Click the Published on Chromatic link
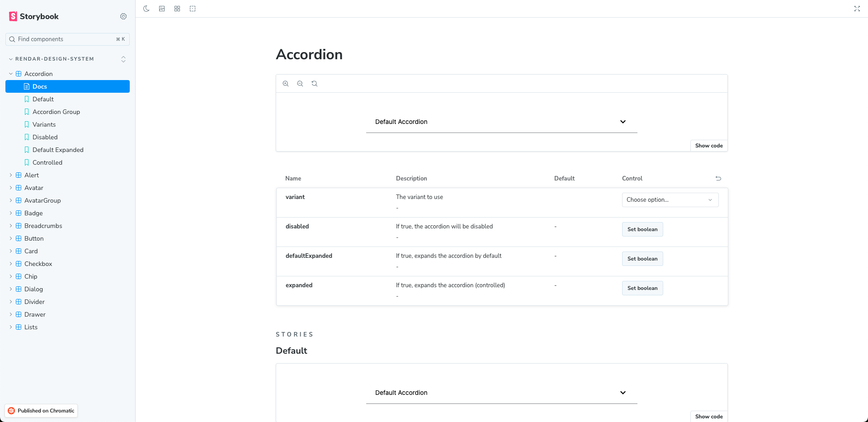This screenshot has width=868, height=422. (x=41, y=411)
